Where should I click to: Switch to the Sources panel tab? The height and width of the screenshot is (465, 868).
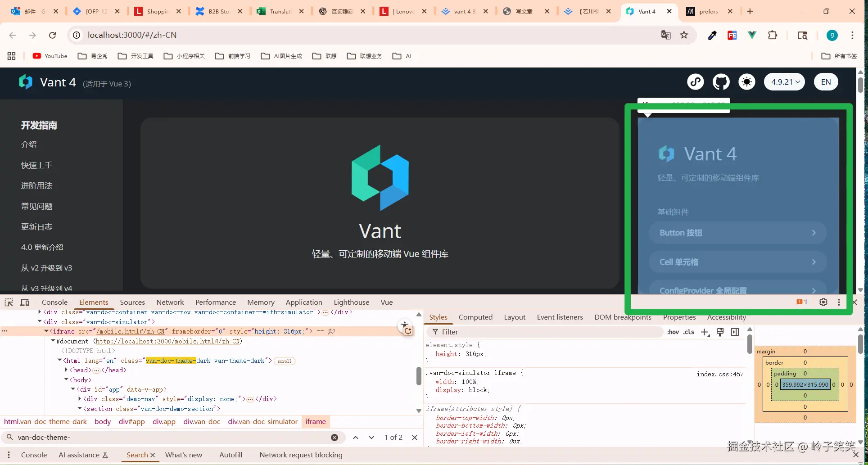(x=132, y=302)
